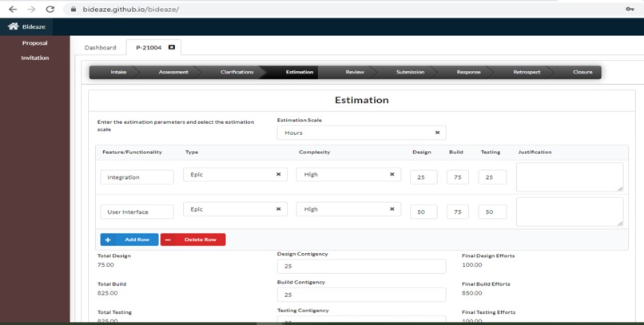Go to the Review stage
This screenshot has height=325, width=644.
tap(355, 72)
